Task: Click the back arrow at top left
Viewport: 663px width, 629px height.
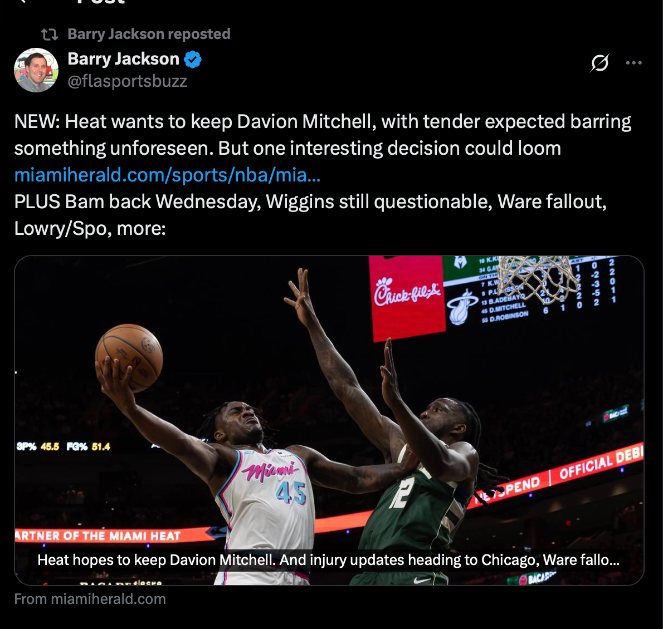Action: click(23, 2)
